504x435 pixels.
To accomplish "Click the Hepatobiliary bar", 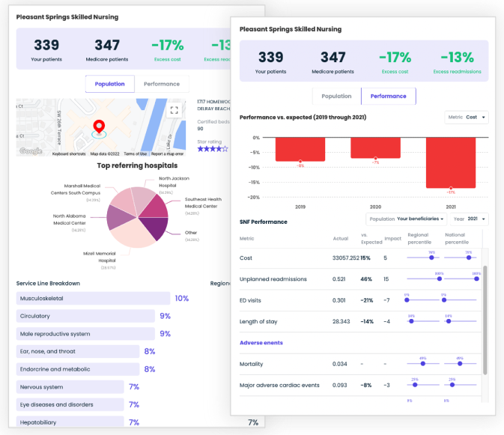I will 70,422.
